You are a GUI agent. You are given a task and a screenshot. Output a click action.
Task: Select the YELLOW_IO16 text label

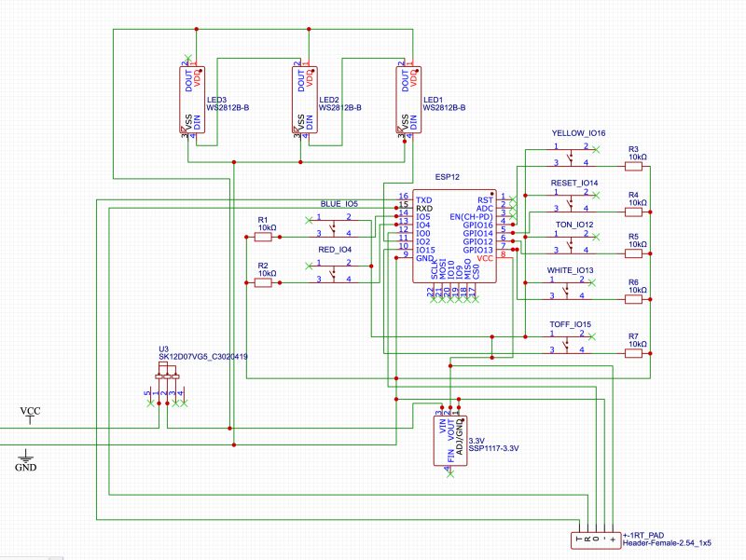pyautogui.click(x=578, y=133)
